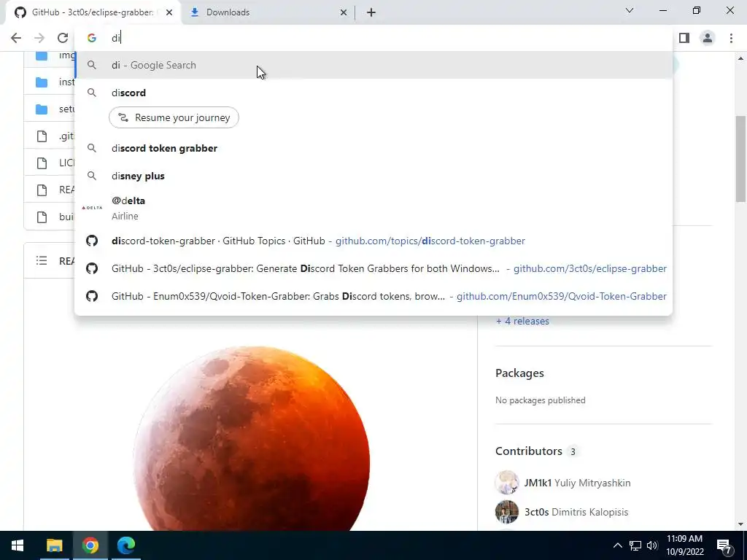Select the @delta Airline suggestion

373,208
